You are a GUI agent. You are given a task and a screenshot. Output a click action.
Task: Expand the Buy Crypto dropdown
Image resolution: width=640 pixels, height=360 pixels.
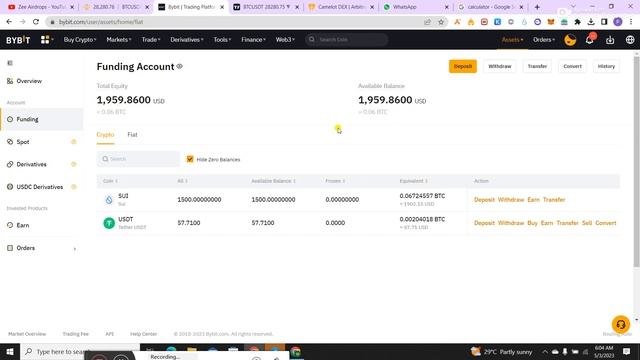[x=80, y=40]
